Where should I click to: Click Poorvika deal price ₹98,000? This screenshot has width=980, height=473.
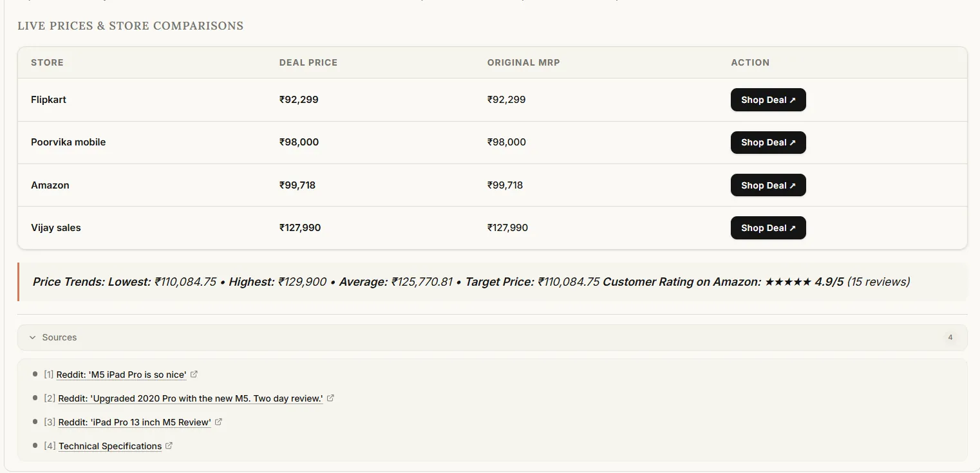(299, 142)
